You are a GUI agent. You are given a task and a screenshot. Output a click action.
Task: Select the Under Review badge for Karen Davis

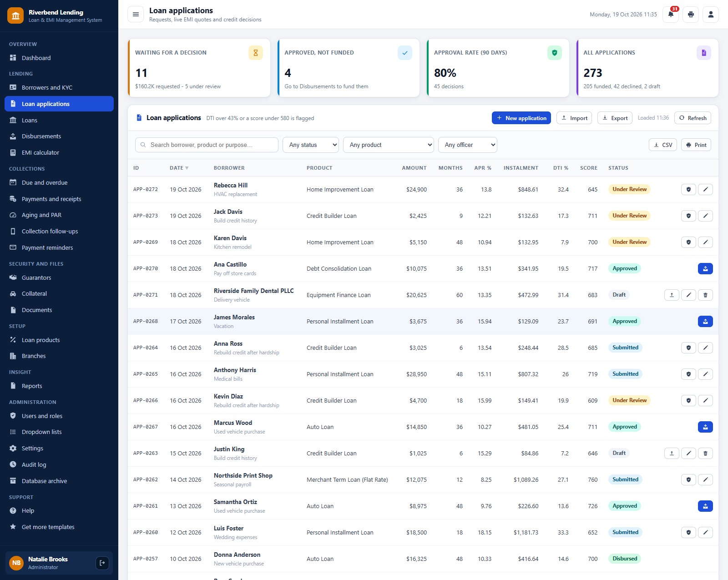(x=629, y=242)
